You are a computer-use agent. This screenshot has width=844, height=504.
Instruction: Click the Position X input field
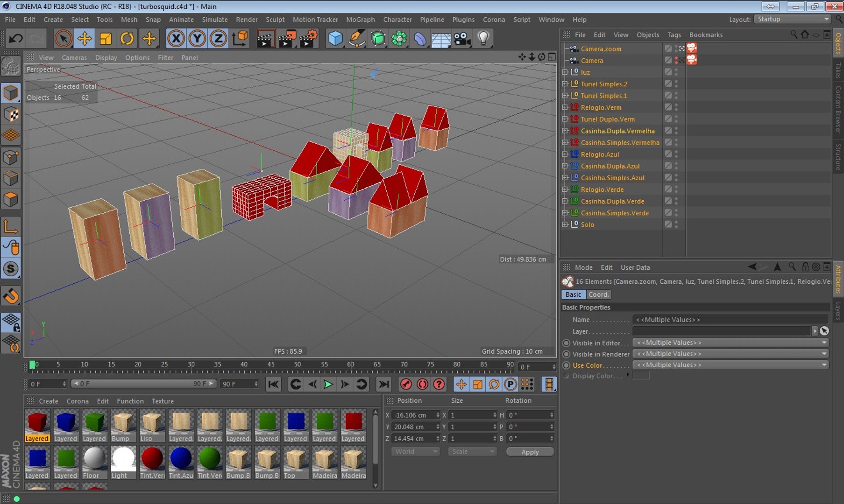(416, 415)
